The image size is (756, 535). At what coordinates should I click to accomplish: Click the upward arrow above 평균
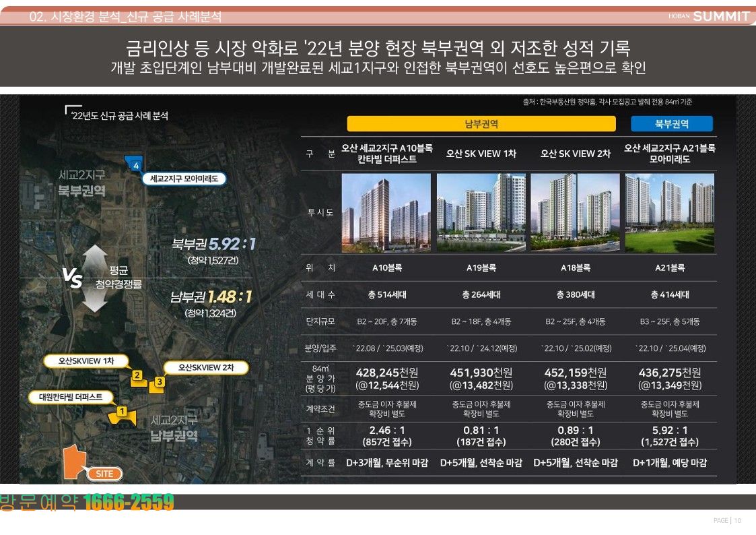tap(95, 259)
